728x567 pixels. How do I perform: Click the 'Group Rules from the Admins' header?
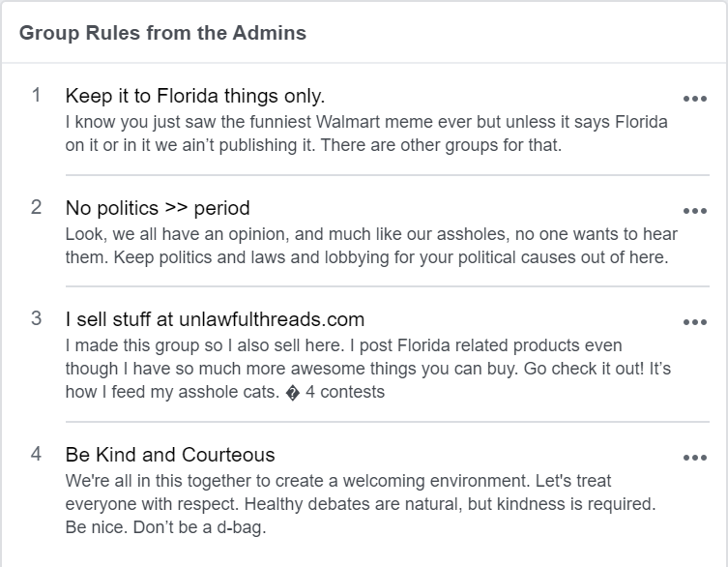(162, 33)
